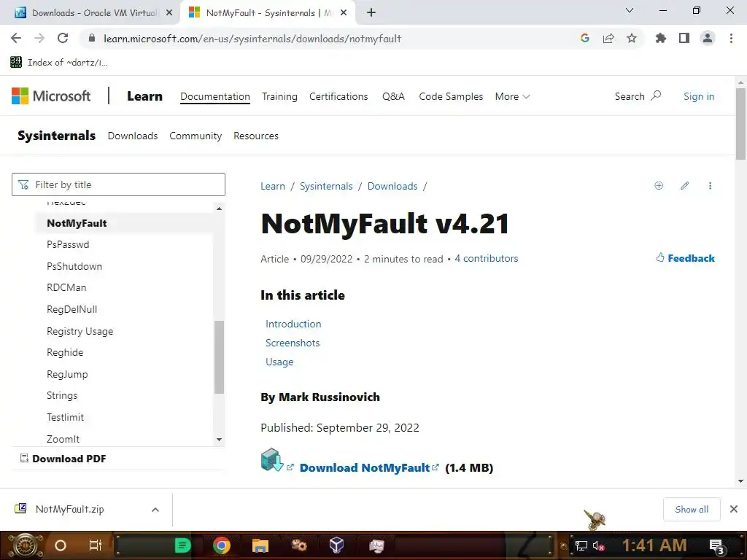Select RegJump in the sidebar
Viewport: 747px width, 560px height.
[x=67, y=374]
